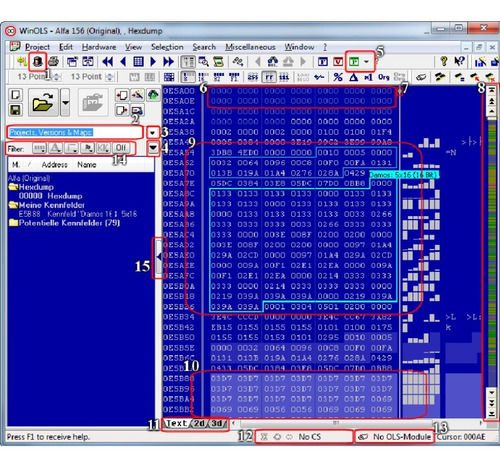Viewport: 500px width, 468px height.
Task: Select the 00000 Hexdump entry
Action: point(50,196)
